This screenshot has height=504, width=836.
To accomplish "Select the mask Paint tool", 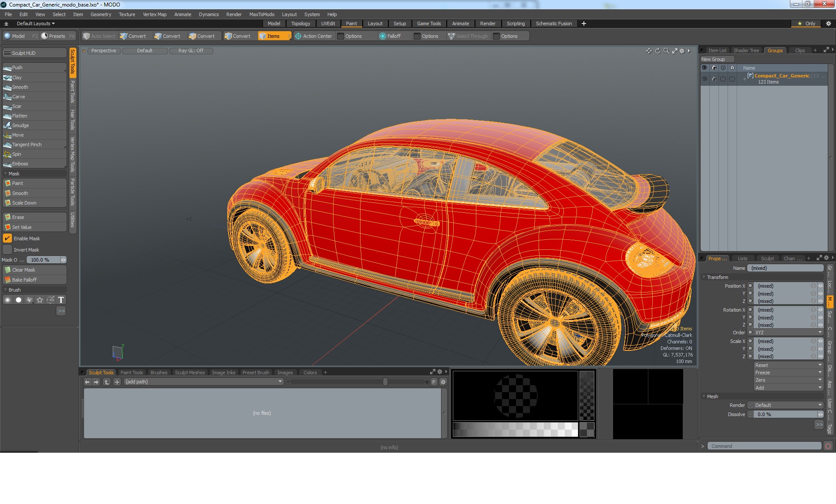I will click(x=34, y=183).
